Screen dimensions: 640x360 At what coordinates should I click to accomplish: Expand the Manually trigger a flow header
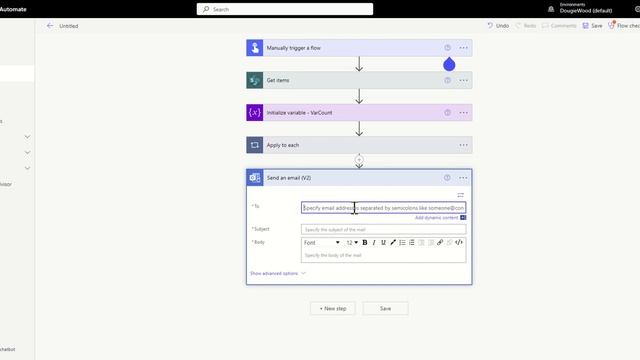[x=359, y=48]
